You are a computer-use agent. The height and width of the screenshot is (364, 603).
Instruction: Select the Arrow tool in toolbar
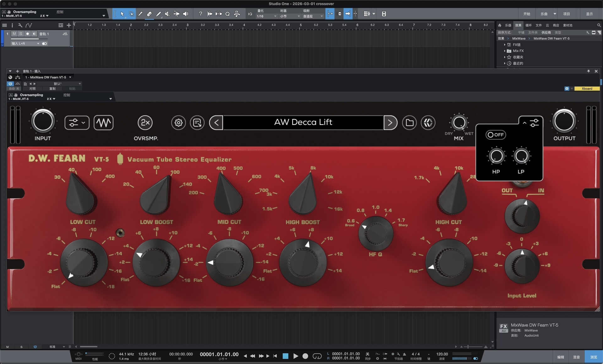[122, 14]
